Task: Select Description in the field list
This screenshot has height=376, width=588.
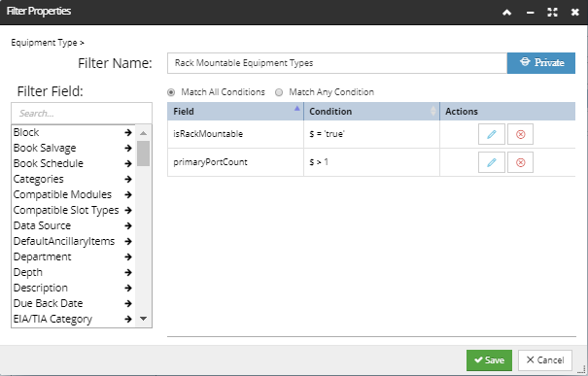Action: point(41,288)
